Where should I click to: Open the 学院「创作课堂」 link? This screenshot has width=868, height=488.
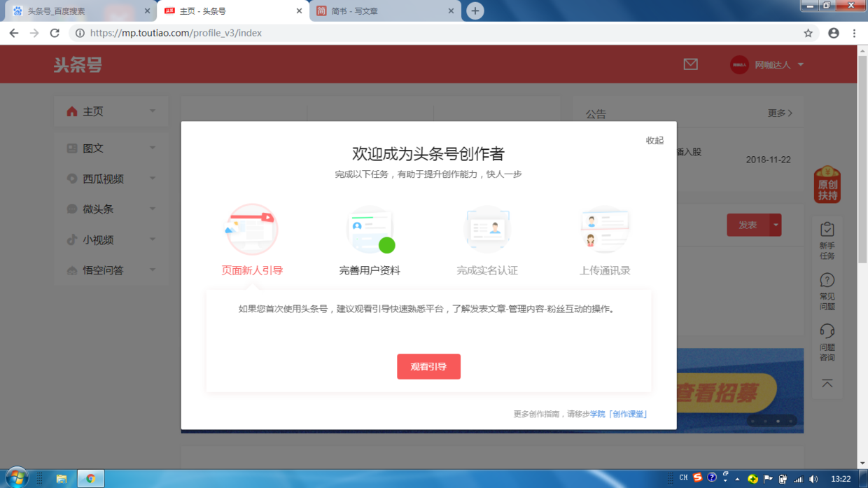[x=618, y=414]
